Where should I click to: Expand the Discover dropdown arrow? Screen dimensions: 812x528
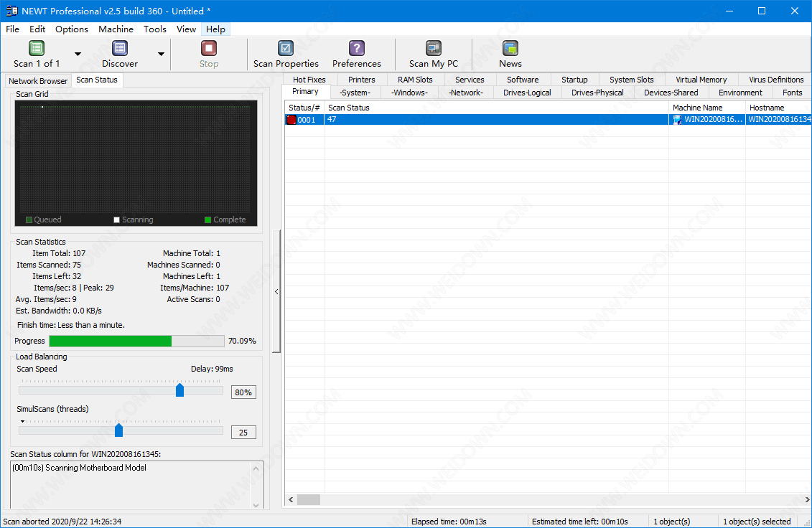pyautogui.click(x=161, y=54)
